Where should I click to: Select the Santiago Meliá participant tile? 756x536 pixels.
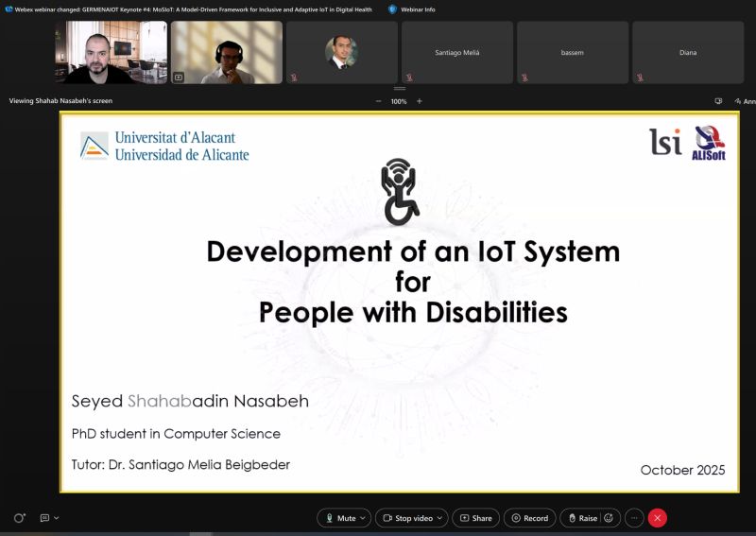click(x=457, y=52)
